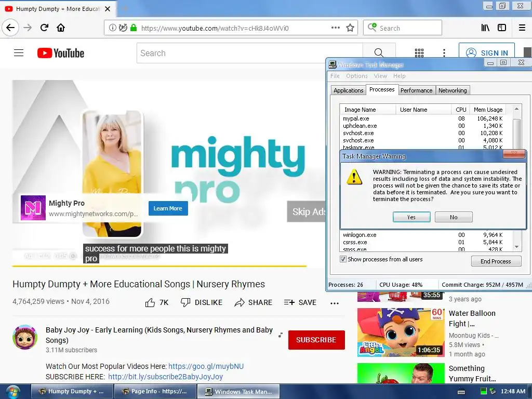This screenshot has width=532, height=399.
Task: Open the Options menu in Task Manager
Action: pos(356,76)
